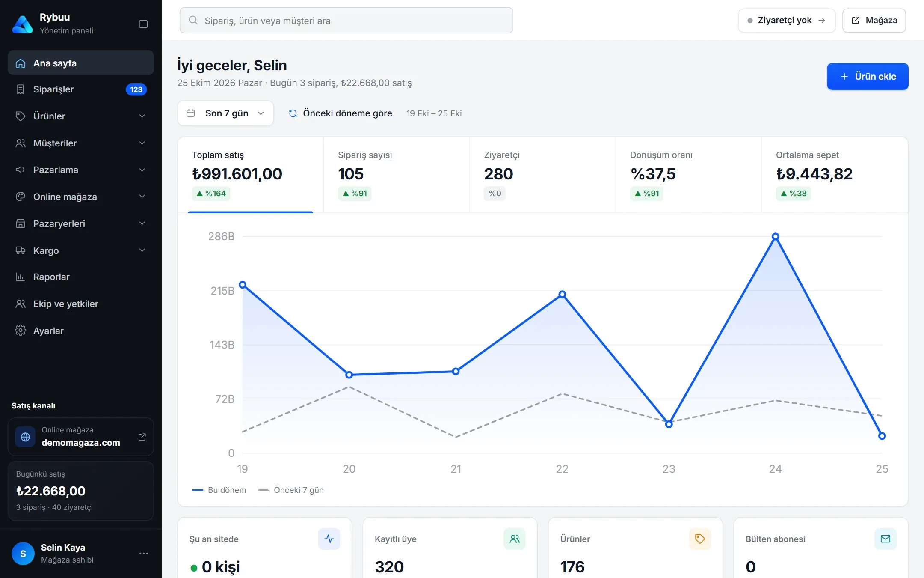This screenshot has width=924, height=578.
Task: Select the Ziyaretçi metric tab
Action: pyautogui.click(x=542, y=175)
